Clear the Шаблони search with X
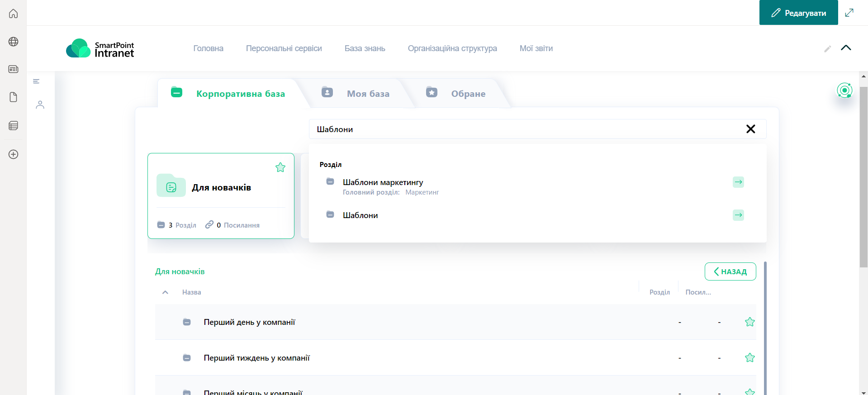 click(x=750, y=129)
